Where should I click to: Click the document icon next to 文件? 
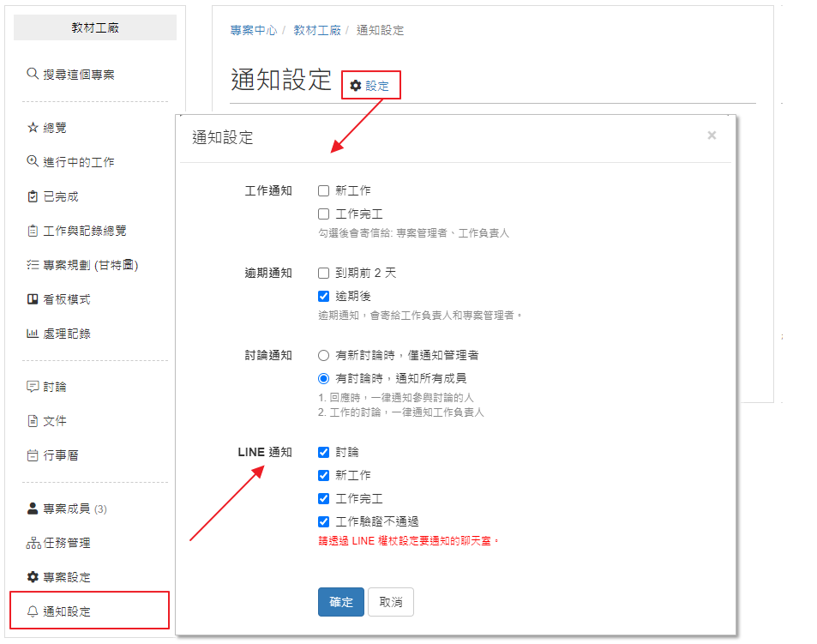(x=33, y=421)
